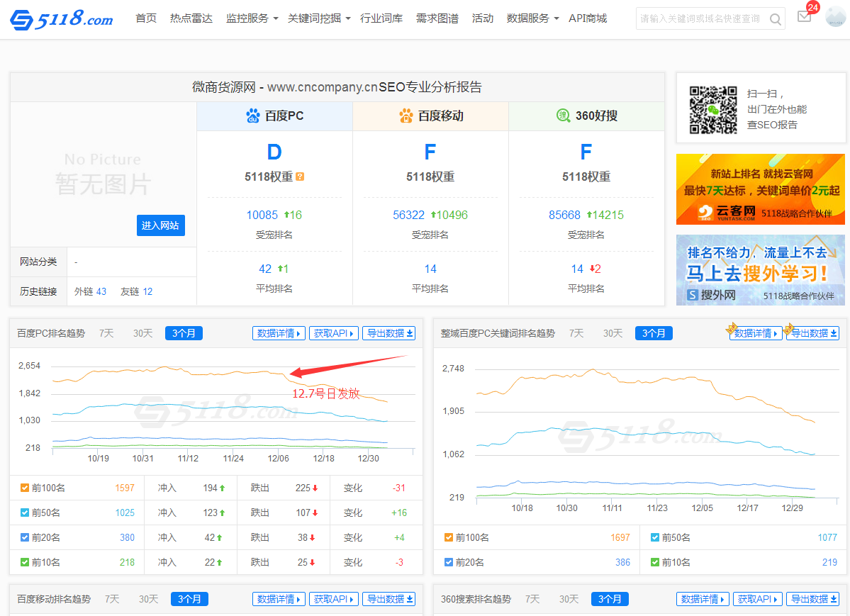Open the 首页 menu item

click(x=146, y=18)
